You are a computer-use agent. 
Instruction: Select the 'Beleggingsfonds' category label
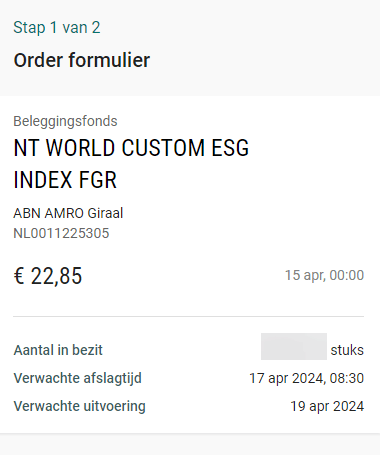(x=65, y=121)
